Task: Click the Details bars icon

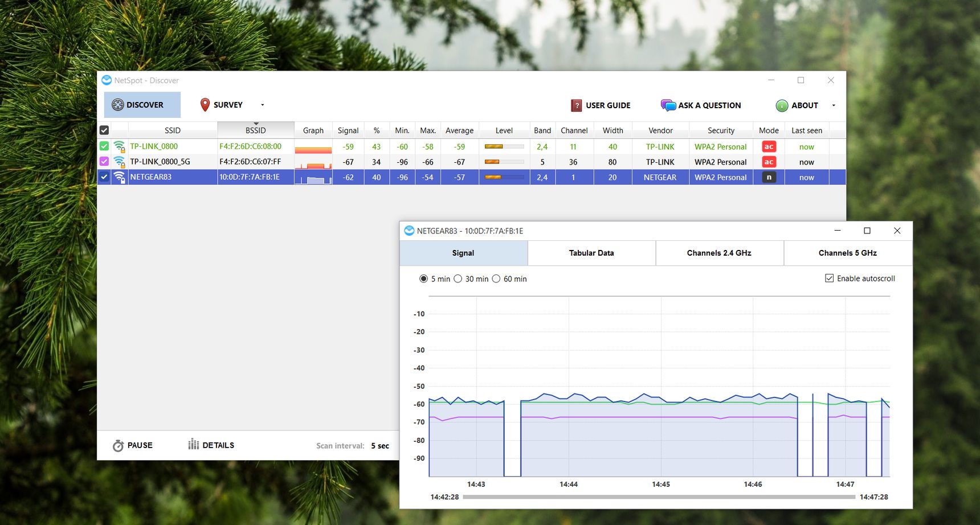Action: pos(194,444)
